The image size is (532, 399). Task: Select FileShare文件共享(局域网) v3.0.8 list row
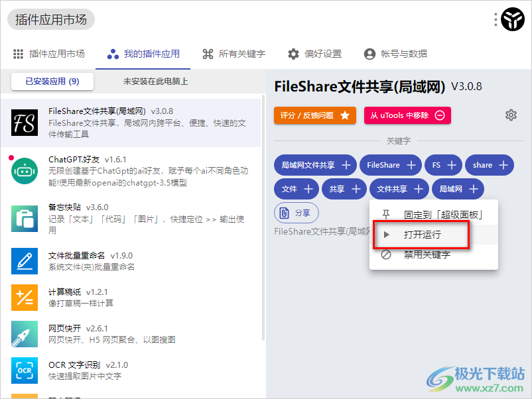pyautogui.click(x=131, y=123)
